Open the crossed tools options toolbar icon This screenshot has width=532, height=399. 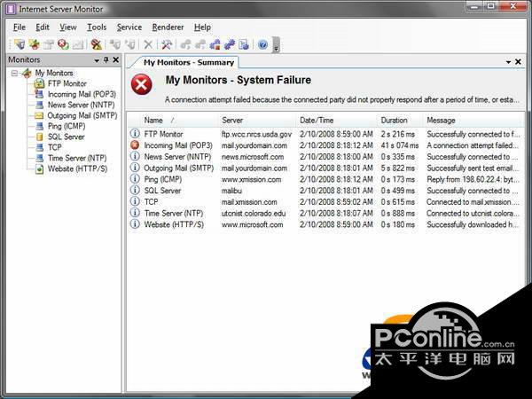pos(167,44)
